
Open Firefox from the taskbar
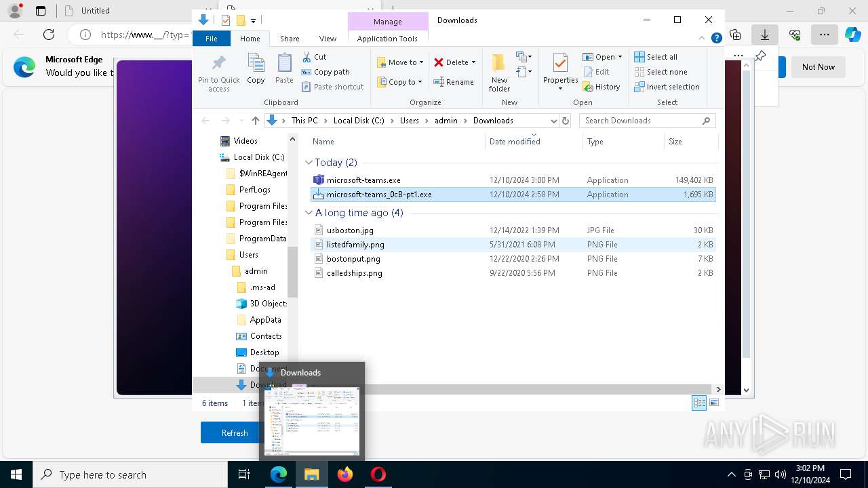click(x=345, y=474)
